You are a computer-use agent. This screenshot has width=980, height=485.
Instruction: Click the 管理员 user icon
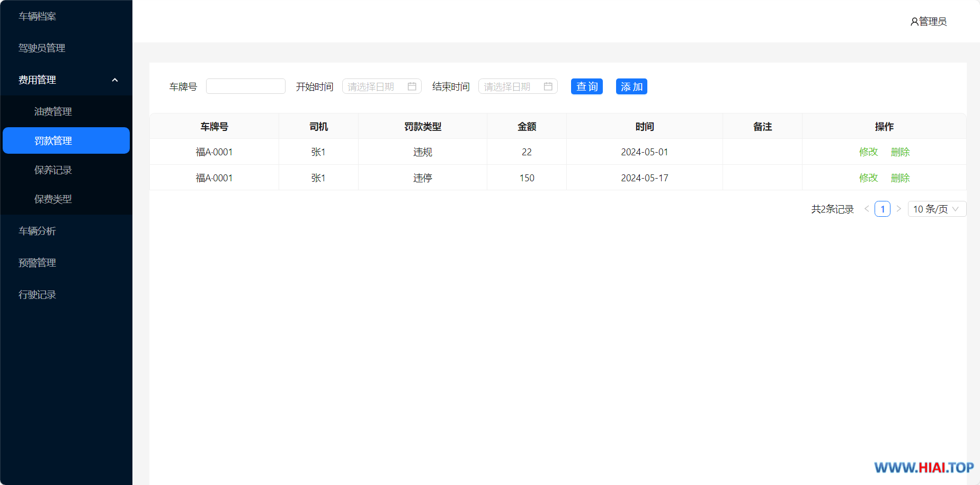pyautogui.click(x=914, y=22)
